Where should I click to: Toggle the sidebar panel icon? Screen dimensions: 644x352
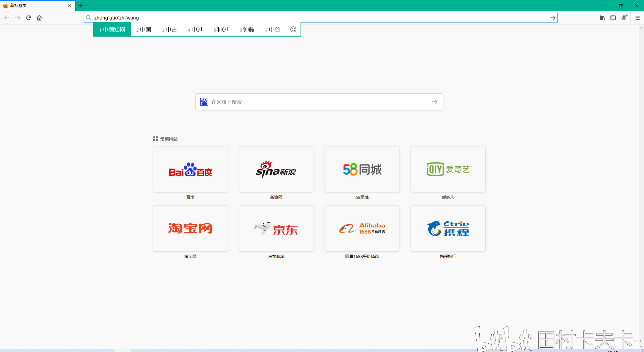(613, 18)
